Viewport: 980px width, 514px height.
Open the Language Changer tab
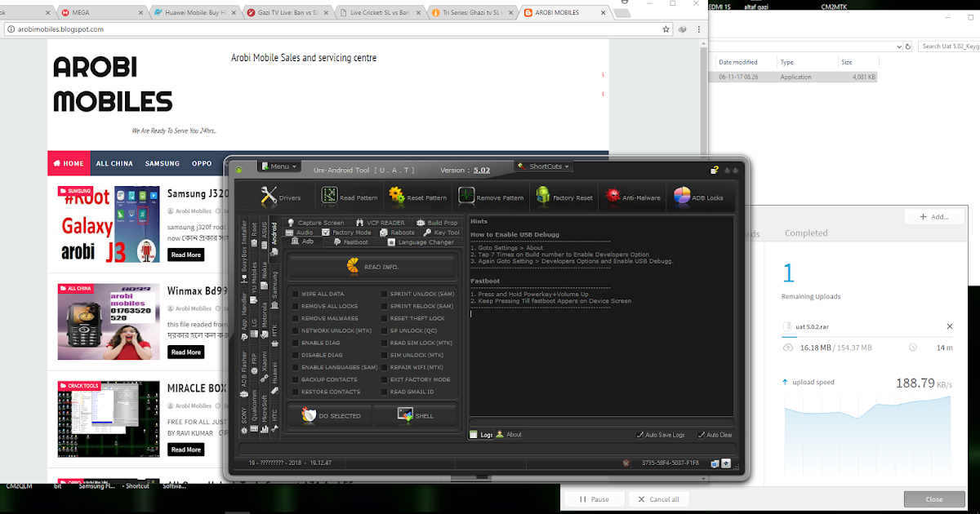click(420, 241)
